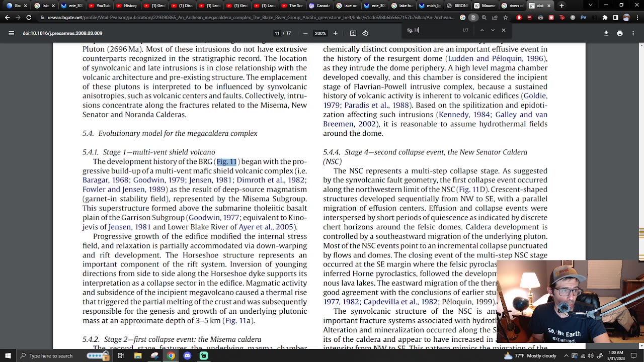Screen dimensions: 644x362
Task: Open Discord from the taskbar
Action: pos(187,356)
